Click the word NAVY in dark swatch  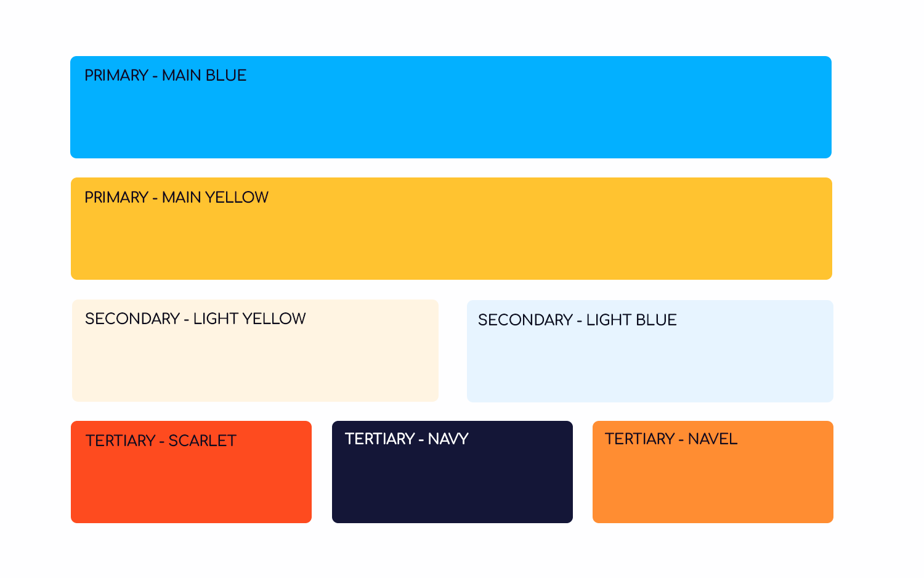pos(448,439)
